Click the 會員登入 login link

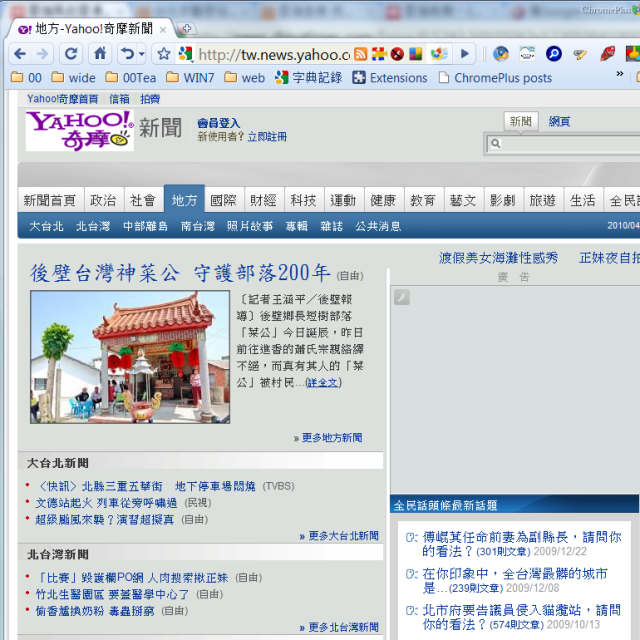click(218, 123)
